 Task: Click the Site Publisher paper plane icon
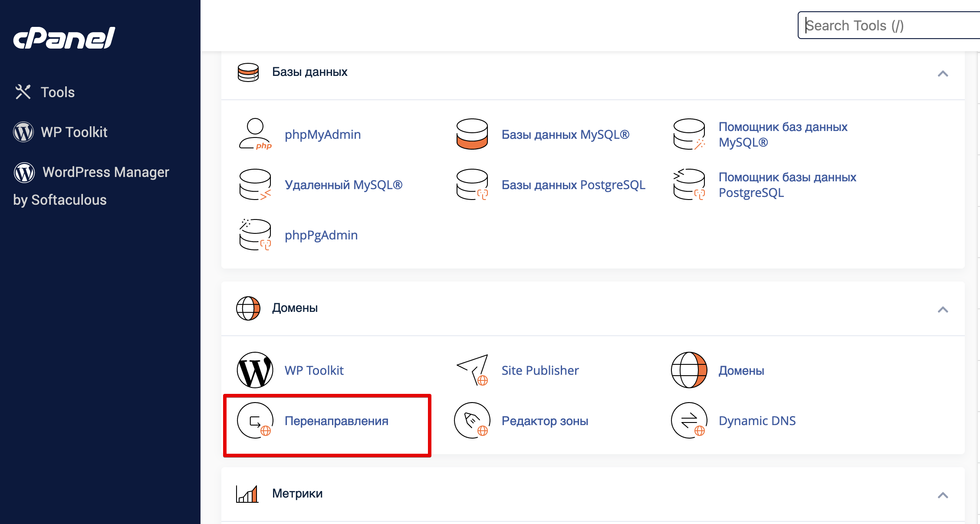(472, 370)
